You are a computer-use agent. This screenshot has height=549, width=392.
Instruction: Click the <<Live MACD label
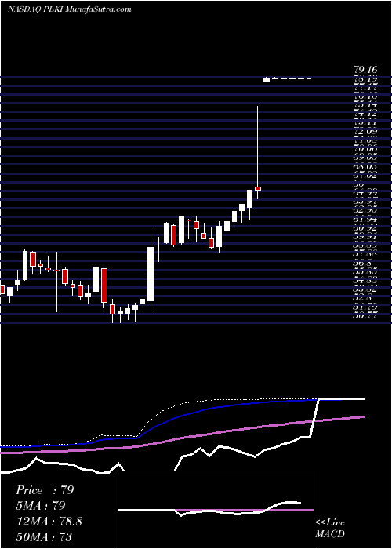(x=330, y=528)
